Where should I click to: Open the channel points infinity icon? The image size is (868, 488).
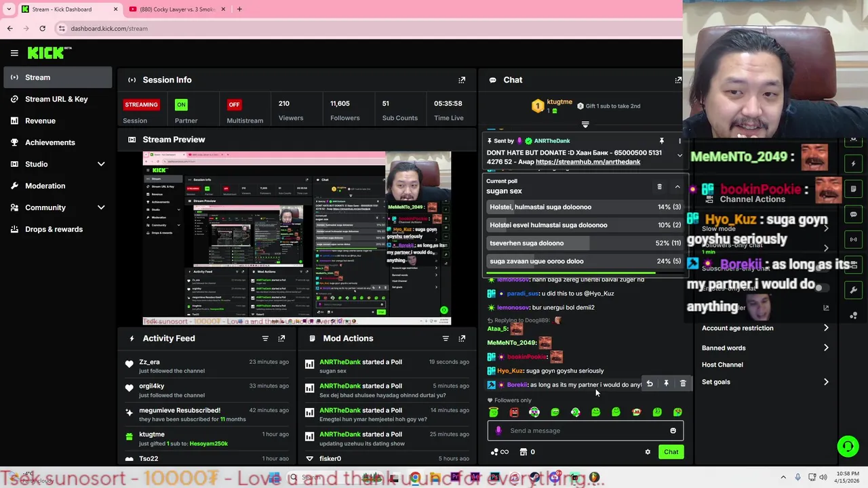click(x=500, y=452)
